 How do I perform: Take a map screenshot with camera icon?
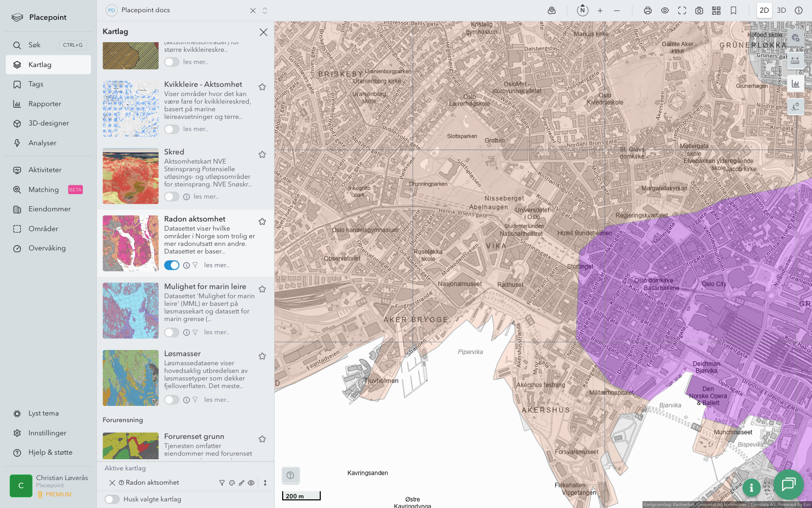pos(699,11)
